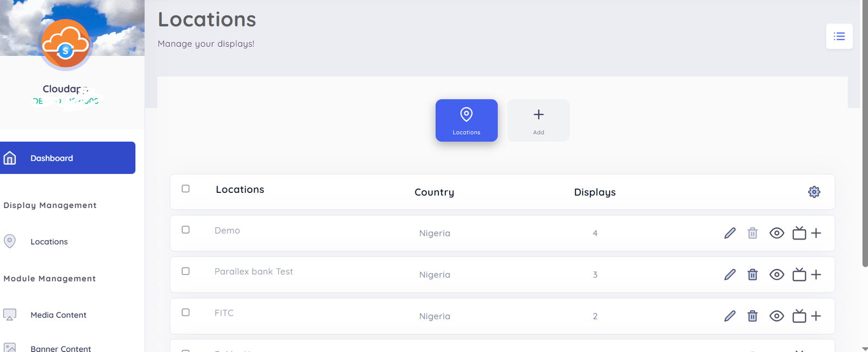This screenshot has height=352, width=868.
Task: Go to Locations in sidebar menu
Action: tap(49, 242)
